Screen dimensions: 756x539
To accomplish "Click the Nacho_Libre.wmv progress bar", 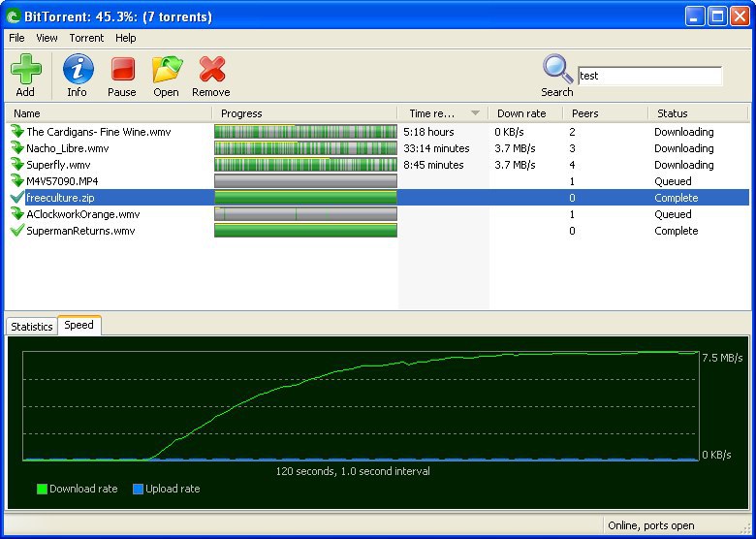I will point(305,148).
